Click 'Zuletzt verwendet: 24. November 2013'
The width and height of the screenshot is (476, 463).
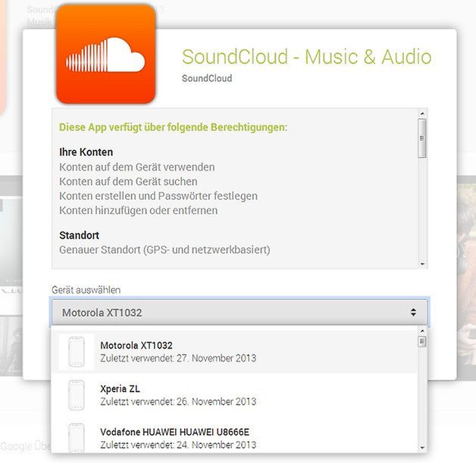tap(178, 445)
